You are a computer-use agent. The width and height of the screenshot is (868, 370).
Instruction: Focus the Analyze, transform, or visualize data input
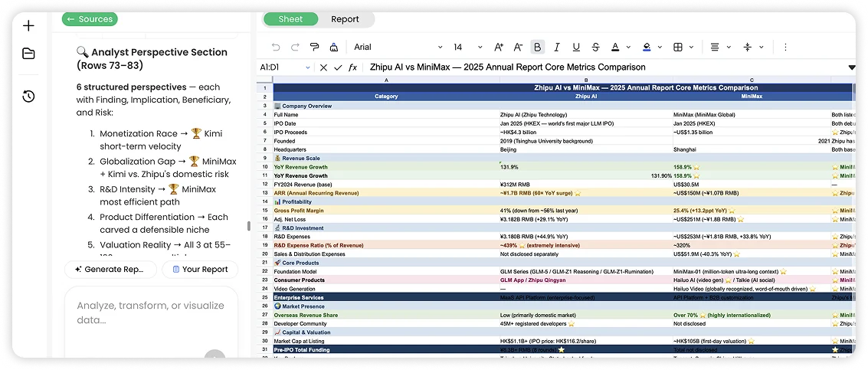tap(151, 313)
